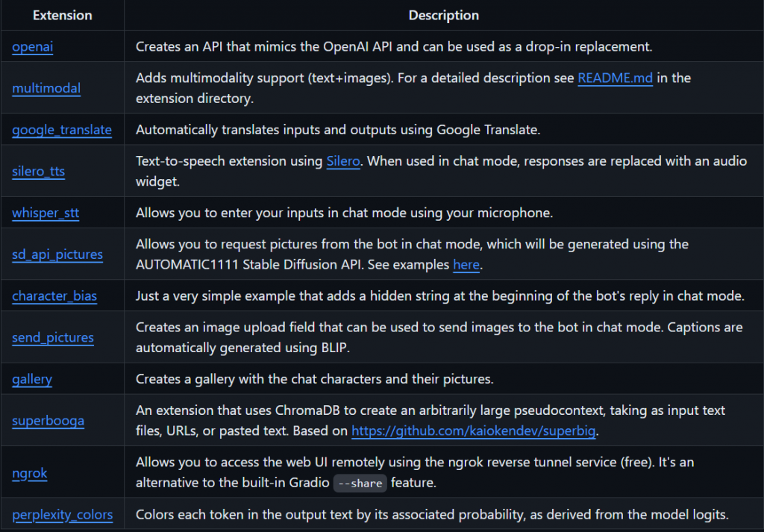Open the google_translate extension link
Image resolution: width=764 pixels, height=532 pixels.
(x=62, y=130)
